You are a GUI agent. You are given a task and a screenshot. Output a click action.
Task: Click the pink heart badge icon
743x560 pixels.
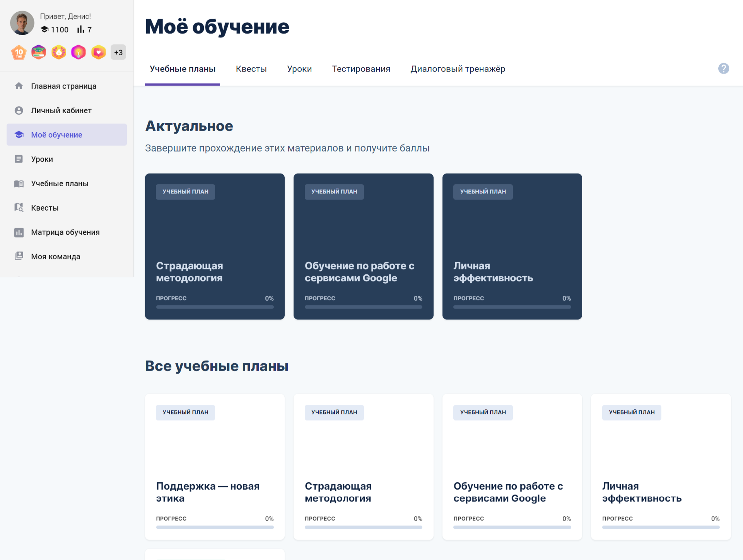coord(99,52)
